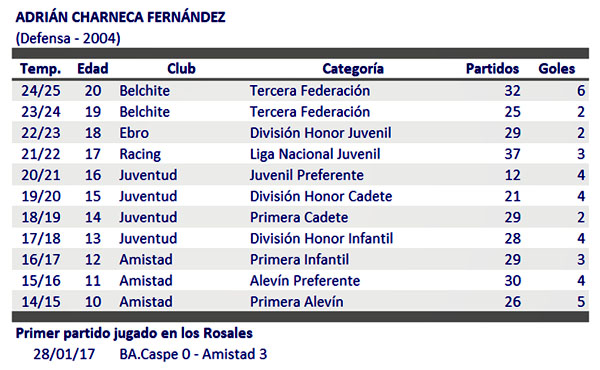The image size is (600, 370).
Task: Select División Honor Cadete cell
Action: click(321, 197)
